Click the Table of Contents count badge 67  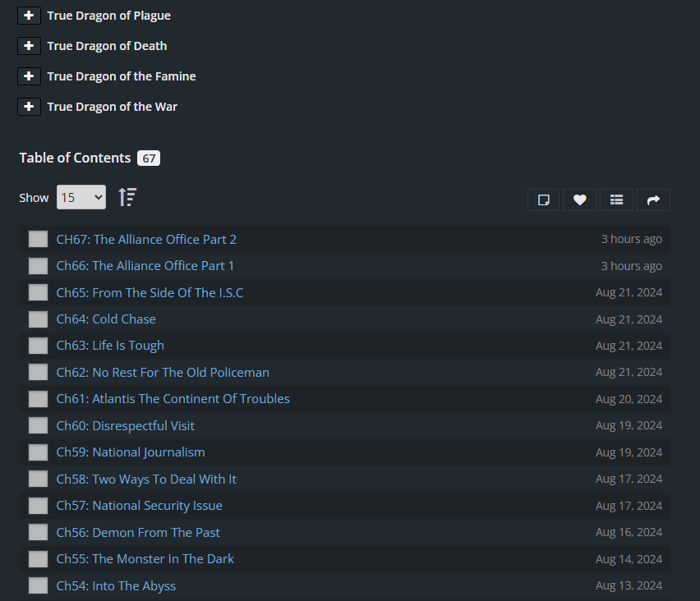click(148, 158)
